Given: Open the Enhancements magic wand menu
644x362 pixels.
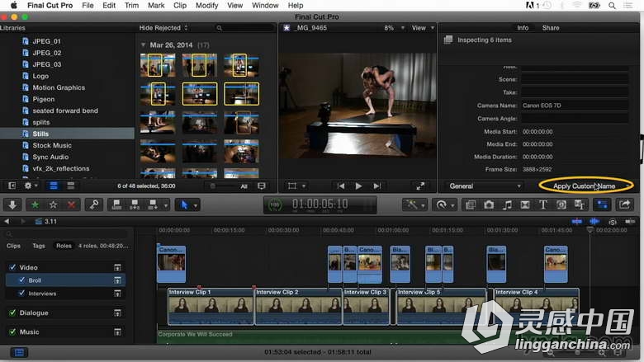Looking at the screenshot, I should 415,205.
